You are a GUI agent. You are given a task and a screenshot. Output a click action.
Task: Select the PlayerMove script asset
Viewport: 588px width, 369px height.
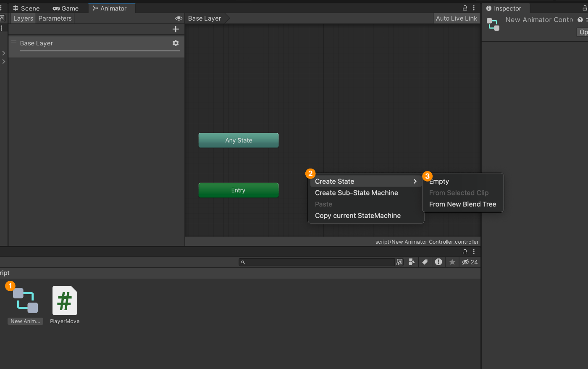tap(65, 306)
